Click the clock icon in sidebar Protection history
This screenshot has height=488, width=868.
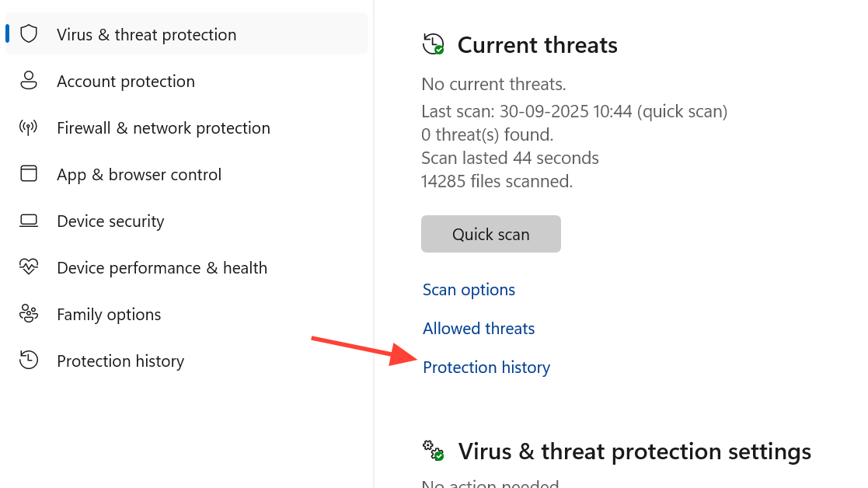tap(29, 361)
